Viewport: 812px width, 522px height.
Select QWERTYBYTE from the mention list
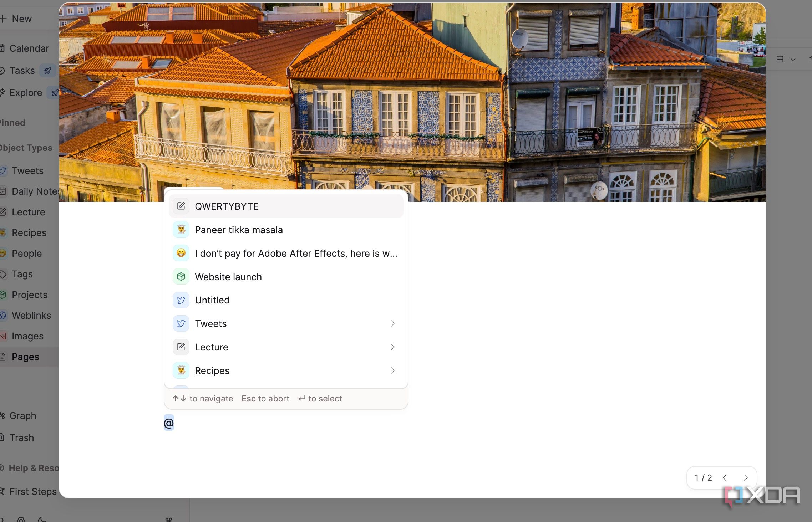(x=286, y=206)
